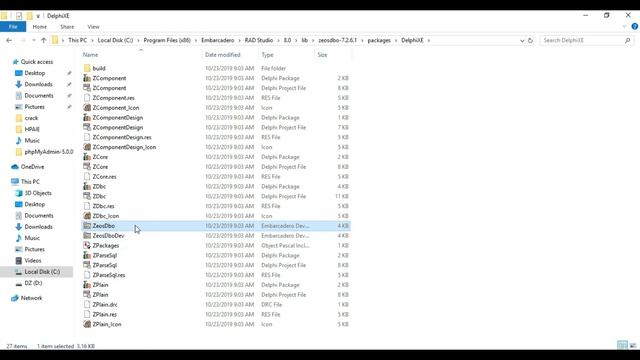Viewport: 640px width, 360px height.
Task: Click the ZComponent_Icon file icon
Action: pyautogui.click(x=87, y=108)
